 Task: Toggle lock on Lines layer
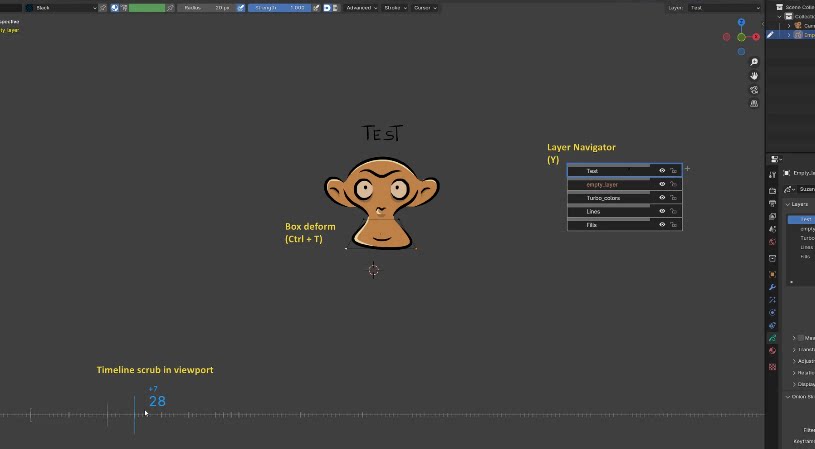pyautogui.click(x=674, y=211)
